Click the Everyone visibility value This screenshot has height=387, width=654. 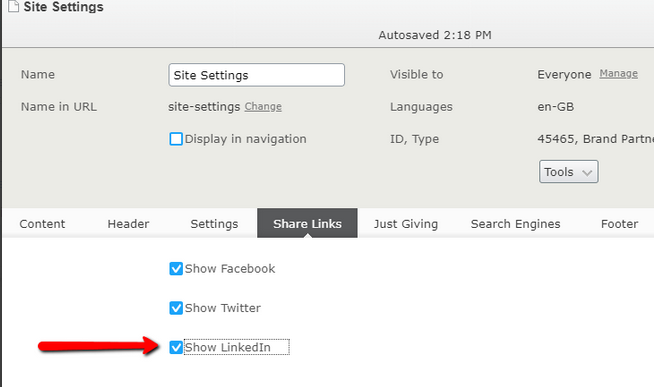[564, 75]
